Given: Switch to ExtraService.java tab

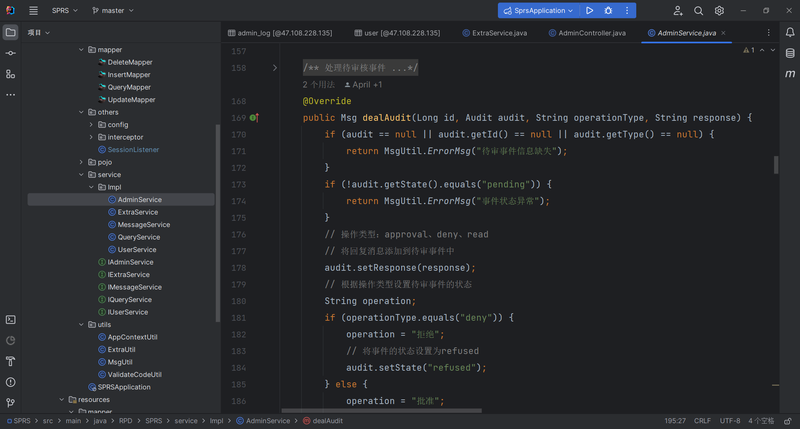Looking at the screenshot, I should tap(494, 33).
